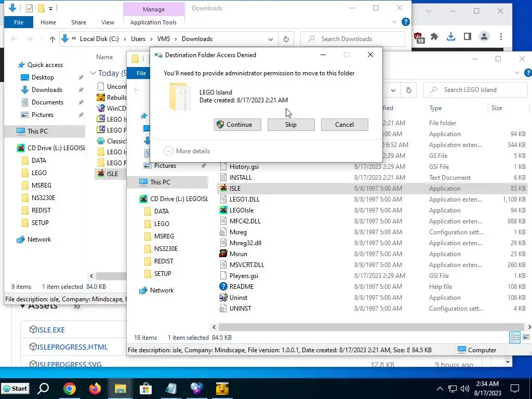Select History.gsi in LEGO Island folder
The image size is (532, 399).
click(244, 167)
